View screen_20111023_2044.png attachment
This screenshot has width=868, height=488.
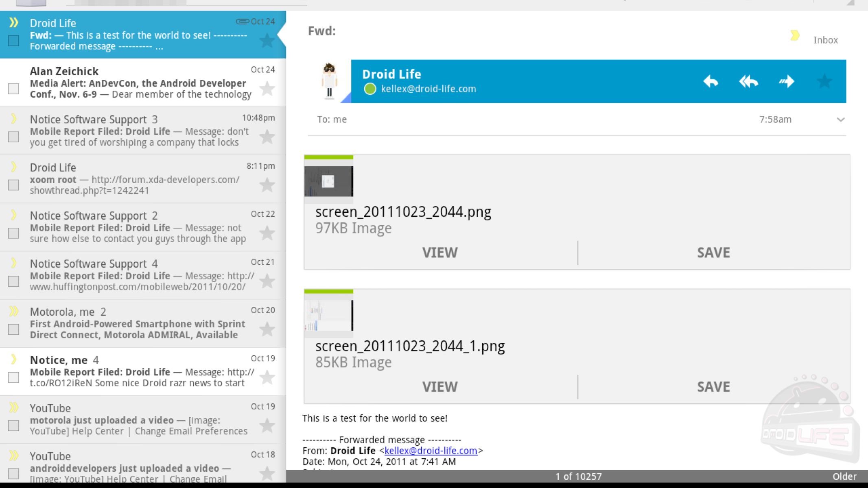(440, 253)
